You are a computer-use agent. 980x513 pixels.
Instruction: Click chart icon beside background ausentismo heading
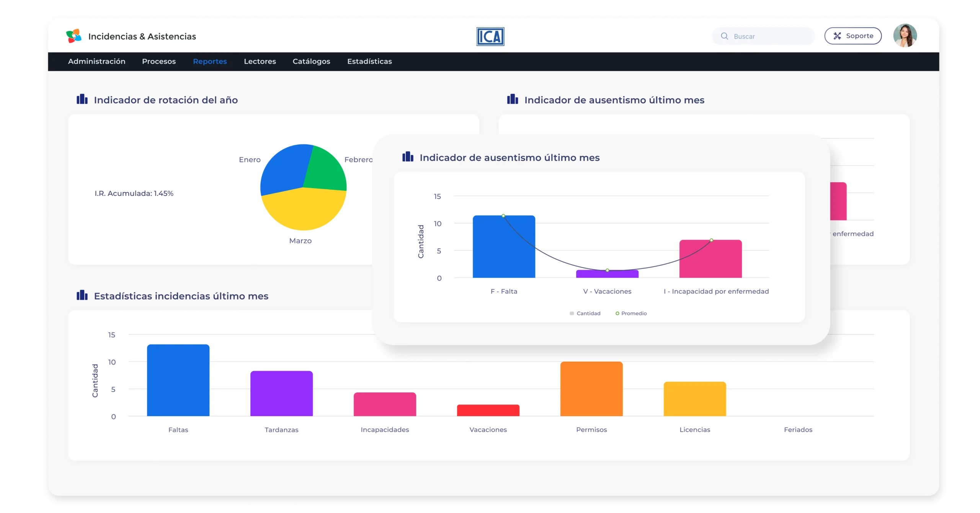click(513, 100)
